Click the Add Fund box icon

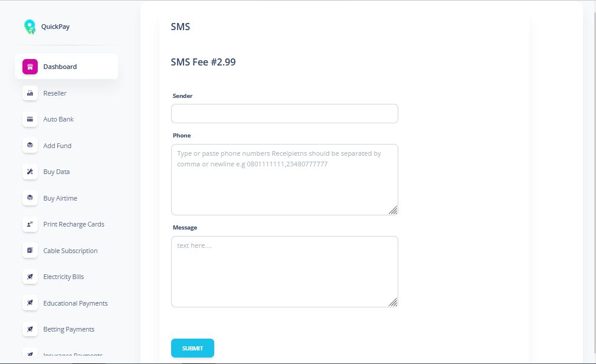point(30,146)
